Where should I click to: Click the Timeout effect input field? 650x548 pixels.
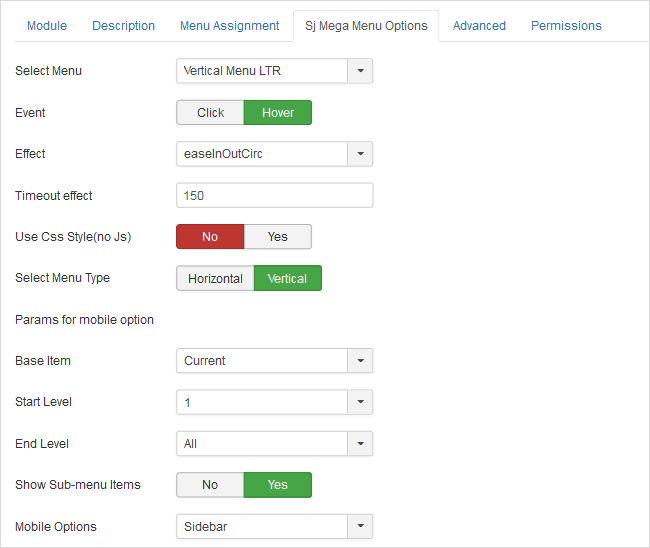[x=274, y=195]
